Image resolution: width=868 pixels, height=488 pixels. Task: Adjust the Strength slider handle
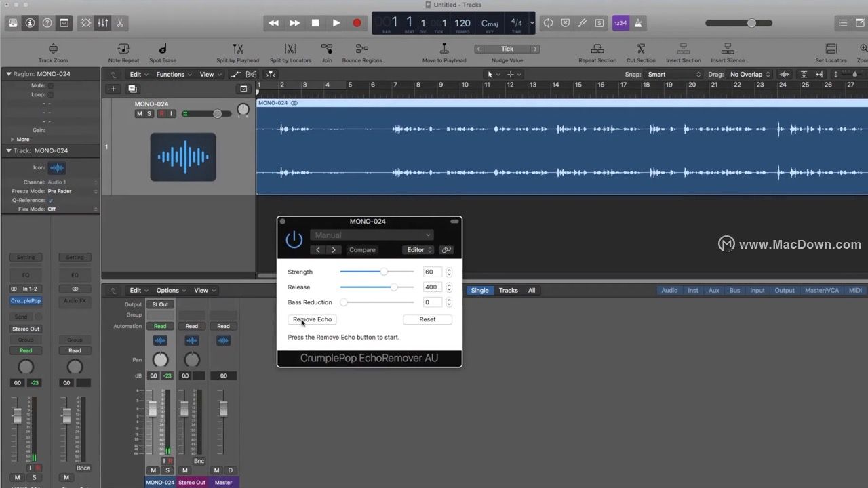coord(384,272)
